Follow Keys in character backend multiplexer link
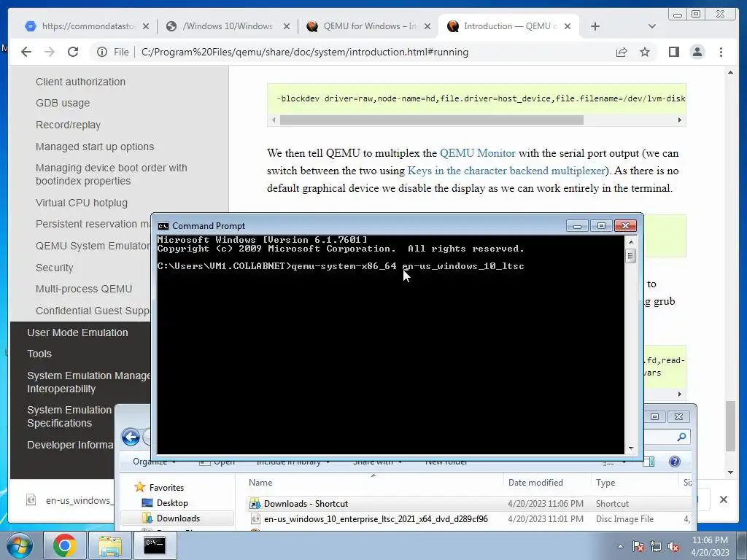 pyautogui.click(x=506, y=171)
